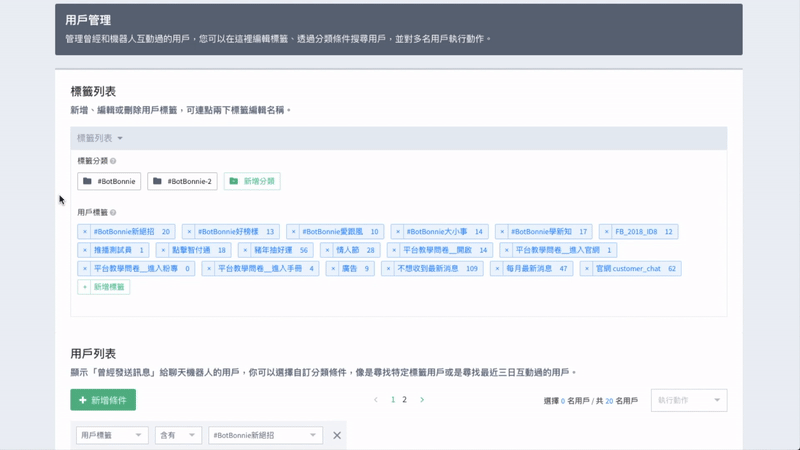Go to next page with right arrow
This screenshot has height=450, width=800.
[422, 399]
